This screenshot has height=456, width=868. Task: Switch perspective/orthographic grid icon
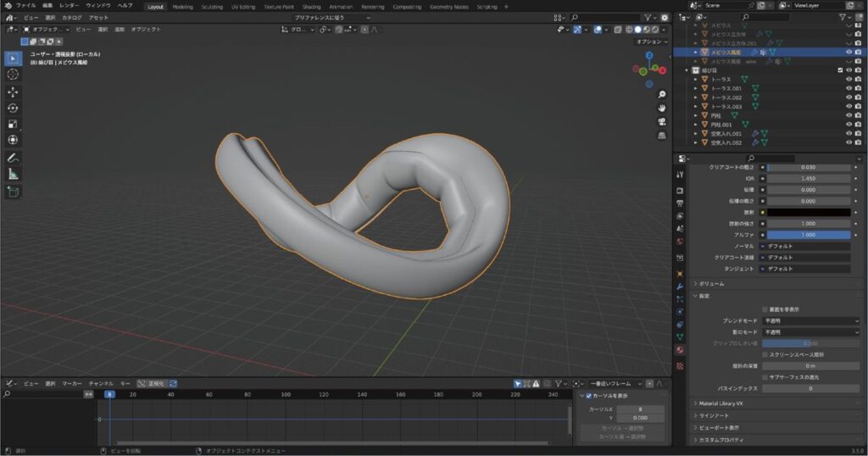click(x=661, y=136)
